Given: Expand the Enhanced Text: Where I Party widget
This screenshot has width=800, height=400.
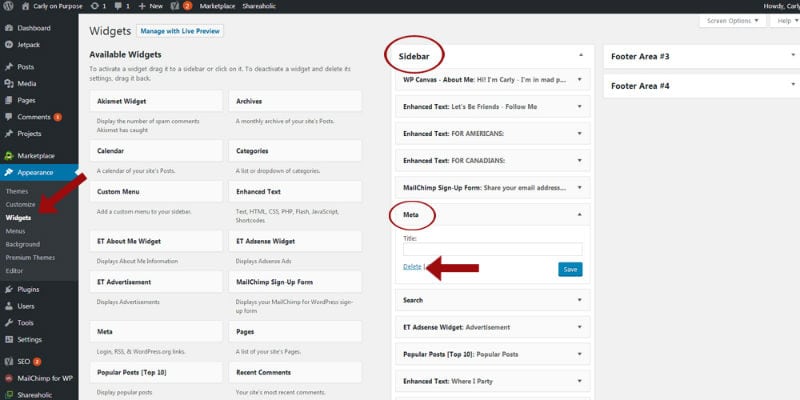Looking at the screenshot, I should click(580, 381).
